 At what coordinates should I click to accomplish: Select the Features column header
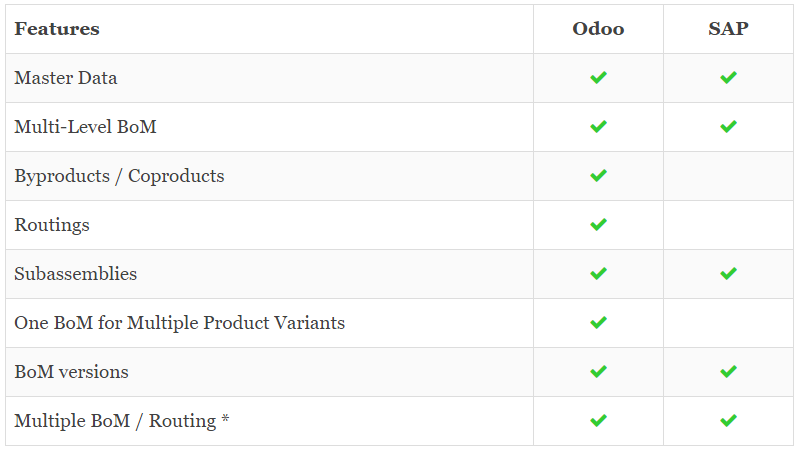tap(57, 29)
